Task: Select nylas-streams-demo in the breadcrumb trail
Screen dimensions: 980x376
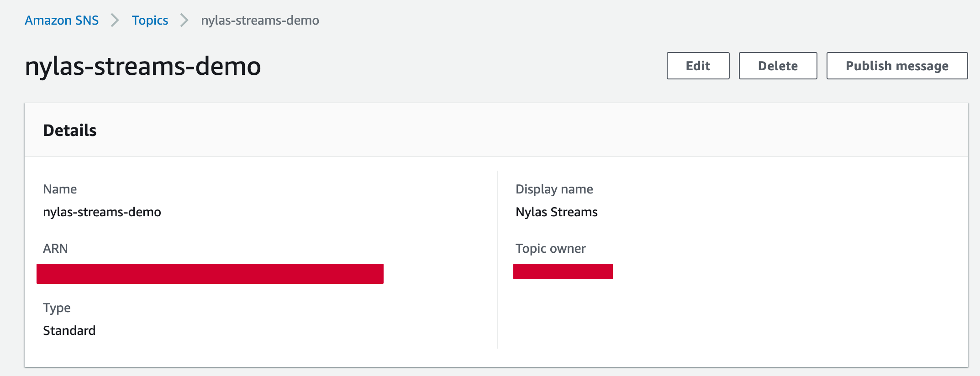Action: [x=259, y=20]
